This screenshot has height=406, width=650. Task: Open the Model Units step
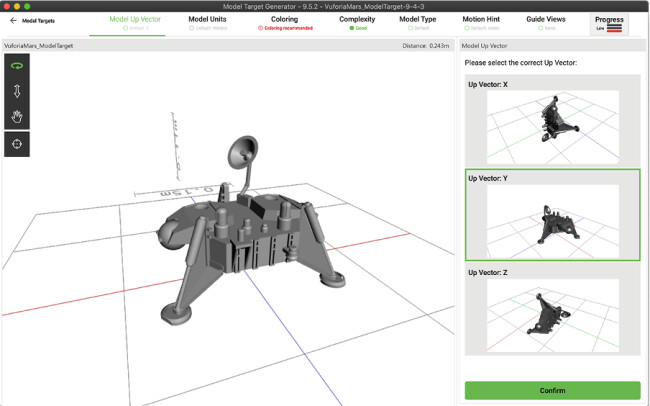205,22
